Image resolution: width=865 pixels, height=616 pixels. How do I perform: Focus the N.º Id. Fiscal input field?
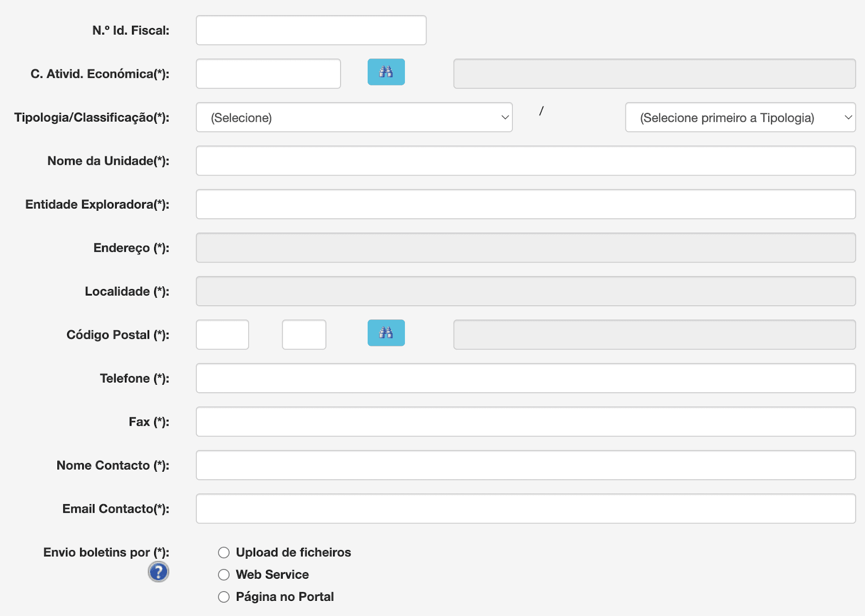[x=311, y=30]
